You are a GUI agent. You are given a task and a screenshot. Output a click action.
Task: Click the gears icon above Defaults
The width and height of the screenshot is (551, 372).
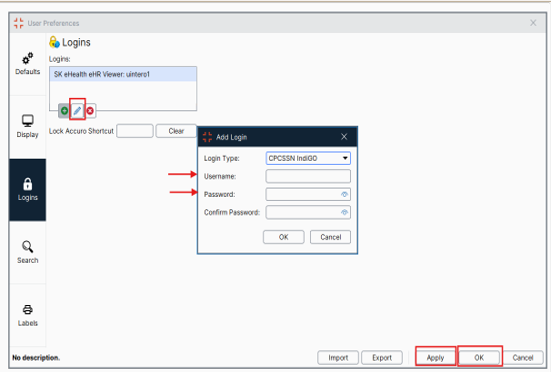pyautogui.click(x=27, y=58)
